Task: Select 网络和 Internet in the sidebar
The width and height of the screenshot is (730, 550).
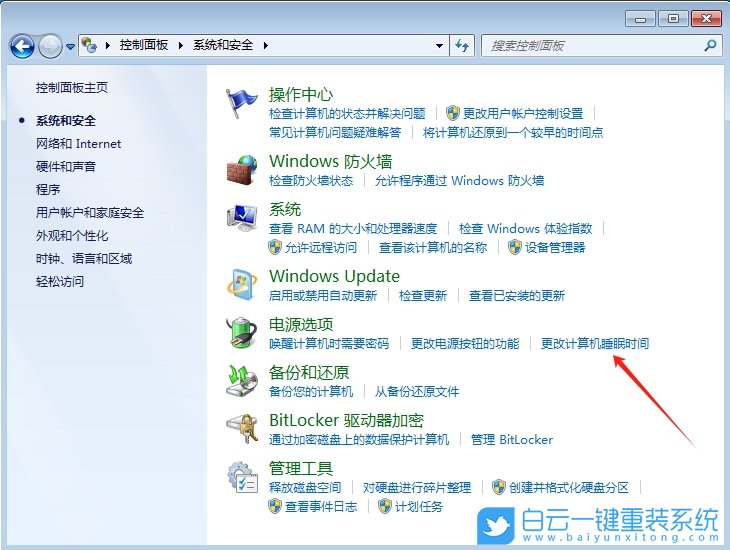Action: point(78,143)
